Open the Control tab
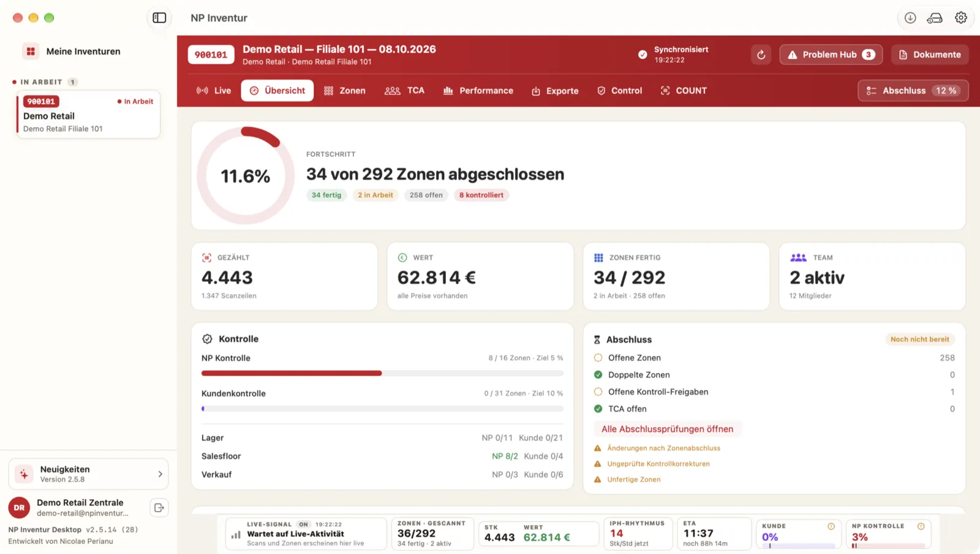The width and height of the screenshot is (980, 554). coord(619,91)
